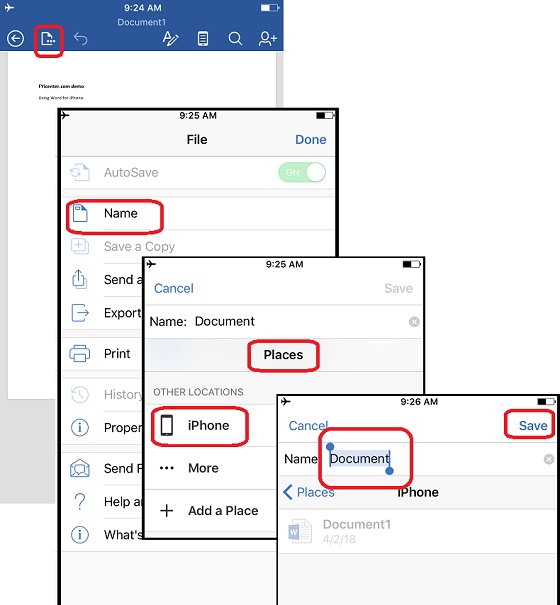This screenshot has width=560, height=605.
Task: Tap the share person-plus icon
Action: tap(267, 39)
